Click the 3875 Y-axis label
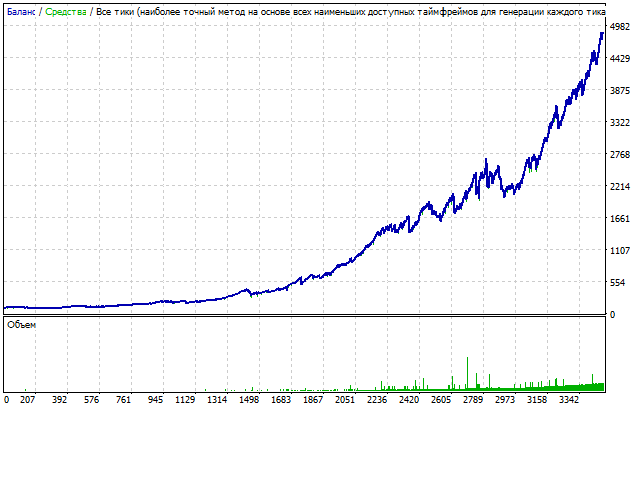 click(620, 91)
